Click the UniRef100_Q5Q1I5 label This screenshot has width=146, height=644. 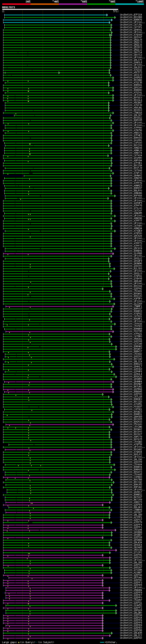point(131,40)
